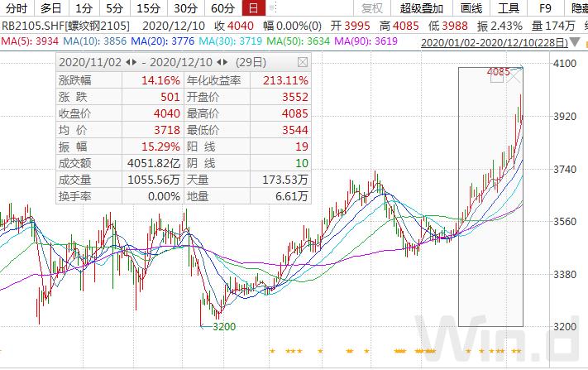
Task: Click the 振 2.43% amplitude in header
Action: point(500,26)
